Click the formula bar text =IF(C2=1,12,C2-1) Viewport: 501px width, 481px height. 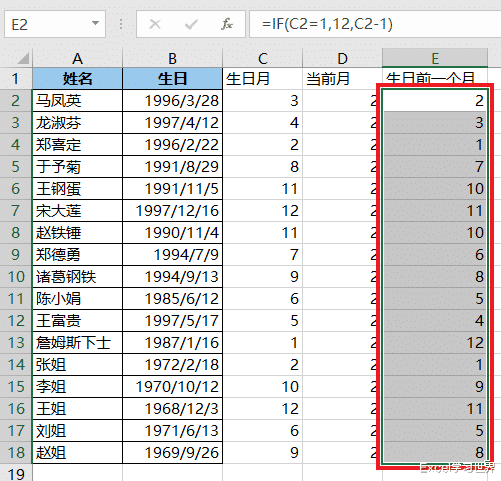327,24
